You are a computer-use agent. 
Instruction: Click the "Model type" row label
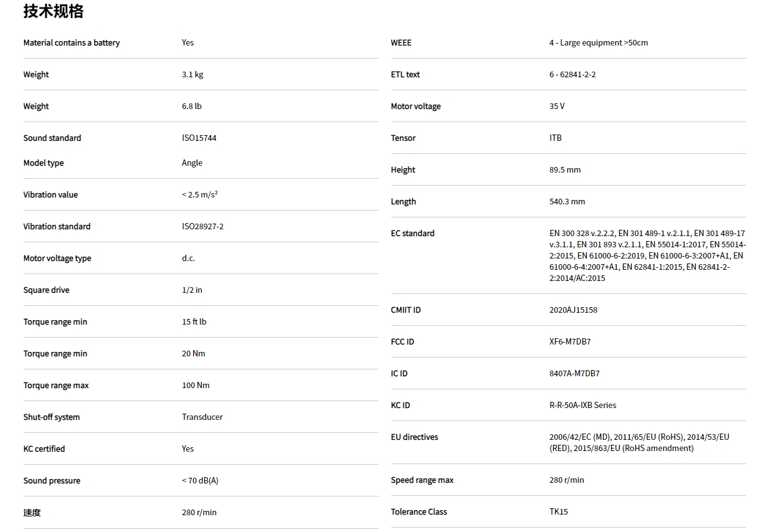tap(44, 163)
